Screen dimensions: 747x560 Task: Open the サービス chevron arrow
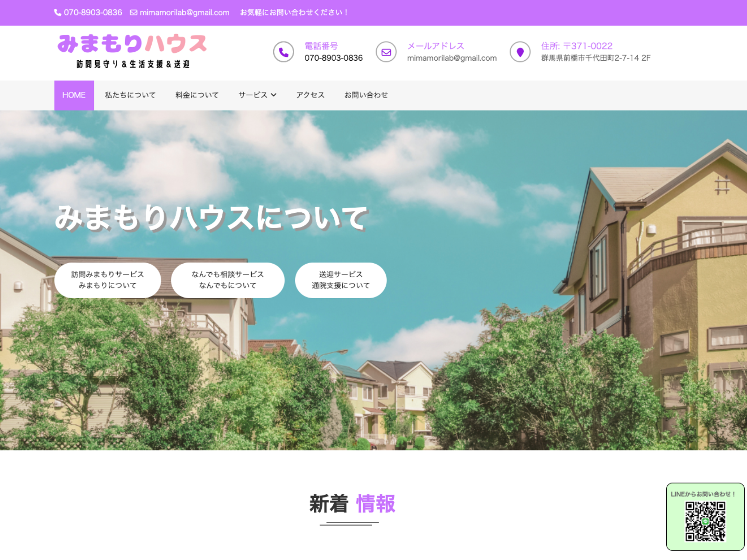pyautogui.click(x=275, y=95)
